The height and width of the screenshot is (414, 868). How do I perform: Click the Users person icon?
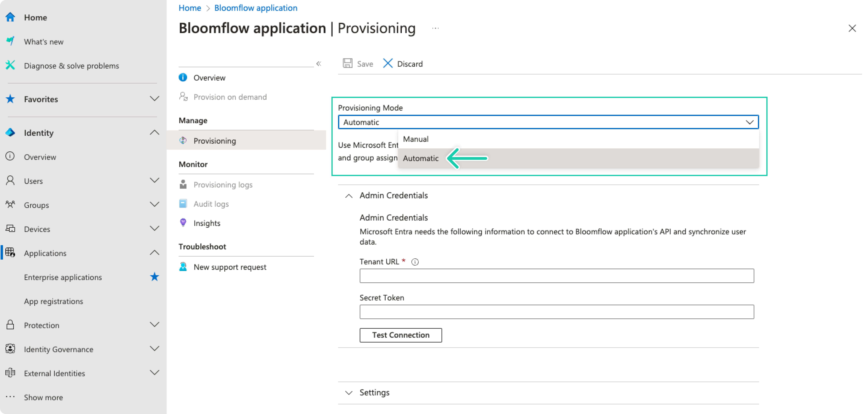click(10, 180)
